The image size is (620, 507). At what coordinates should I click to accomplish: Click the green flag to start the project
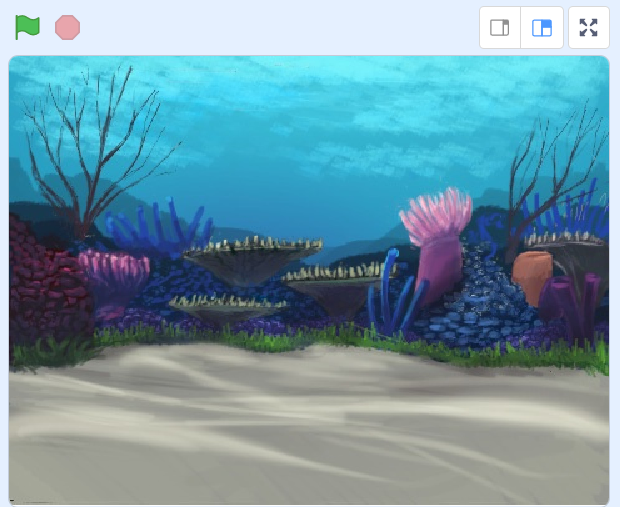27,27
